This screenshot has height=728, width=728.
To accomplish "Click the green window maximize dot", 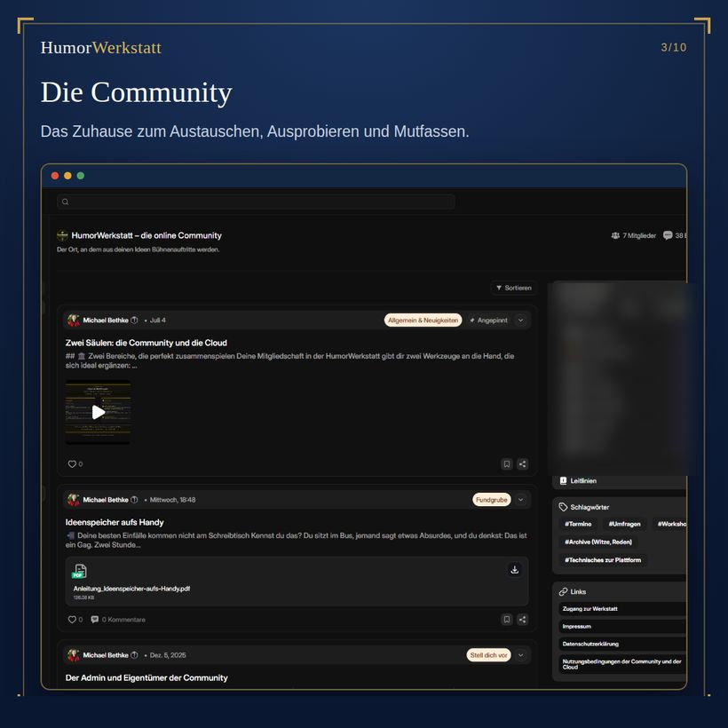I will (x=80, y=176).
